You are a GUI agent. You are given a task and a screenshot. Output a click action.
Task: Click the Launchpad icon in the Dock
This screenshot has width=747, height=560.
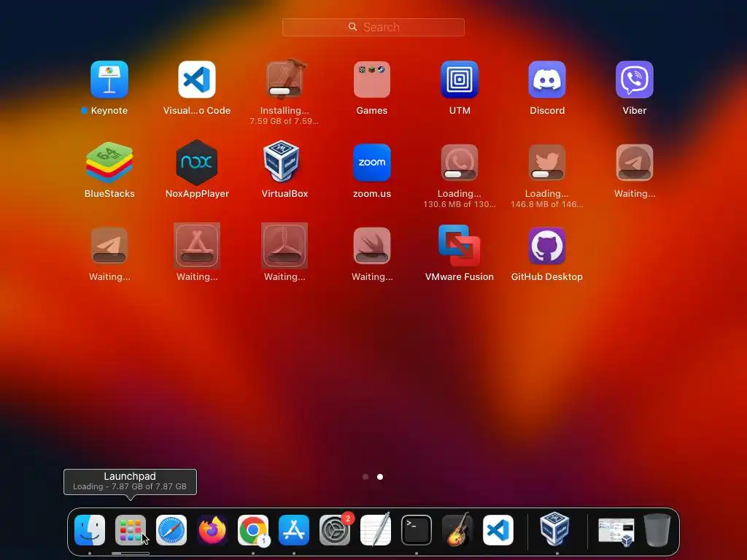(131, 530)
